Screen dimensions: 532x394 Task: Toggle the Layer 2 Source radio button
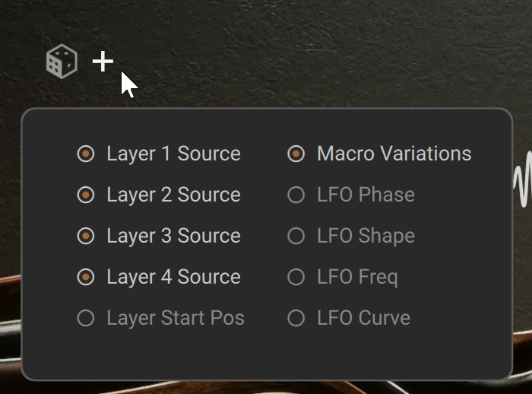(x=86, y=195)
